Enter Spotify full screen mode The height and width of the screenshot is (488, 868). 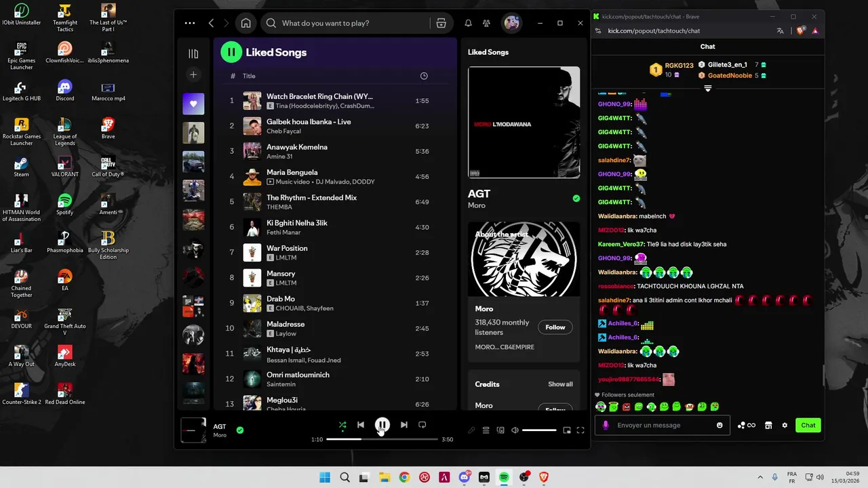(580, 430)
